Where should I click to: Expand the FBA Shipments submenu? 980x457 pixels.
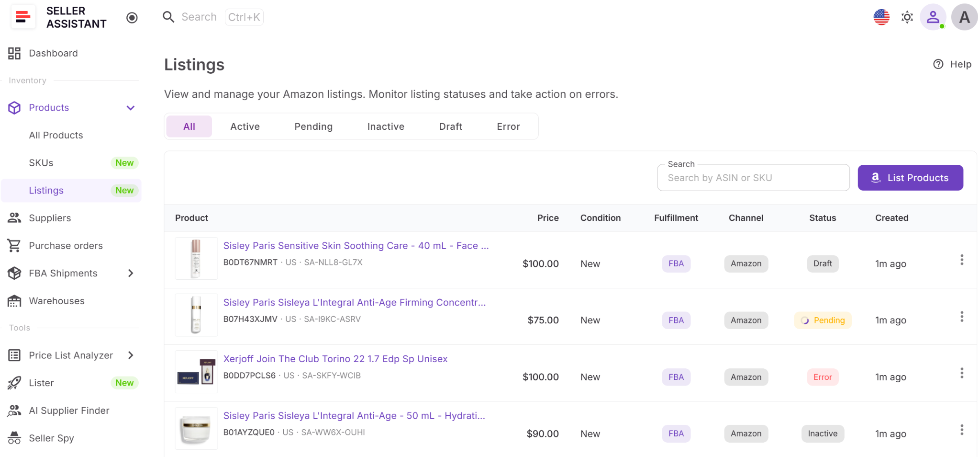click(130, 273)
